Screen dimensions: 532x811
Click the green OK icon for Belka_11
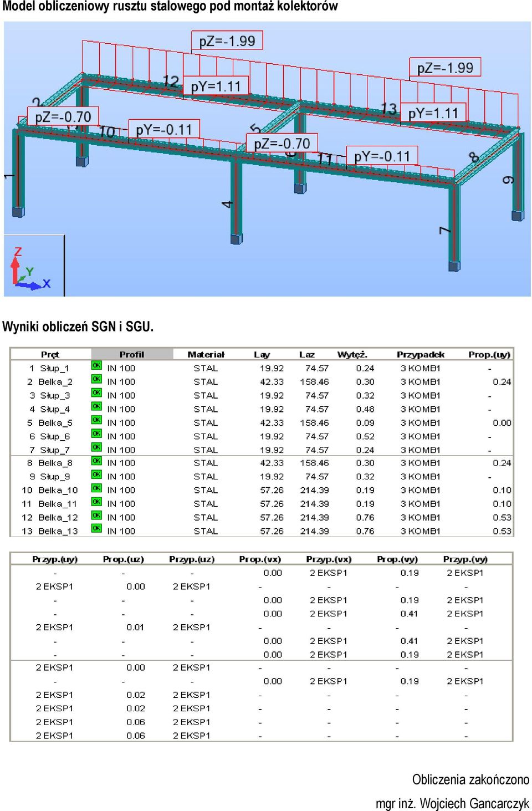96,502
